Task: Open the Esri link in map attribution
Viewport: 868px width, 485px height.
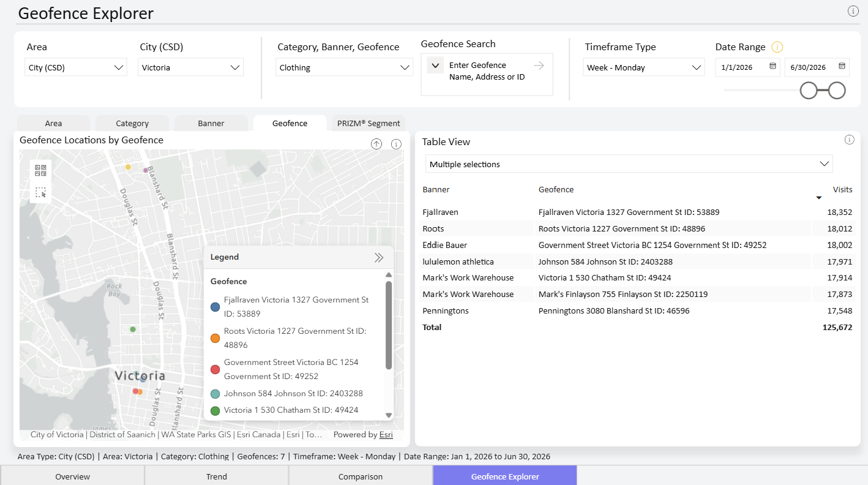Action: (386, 435)
